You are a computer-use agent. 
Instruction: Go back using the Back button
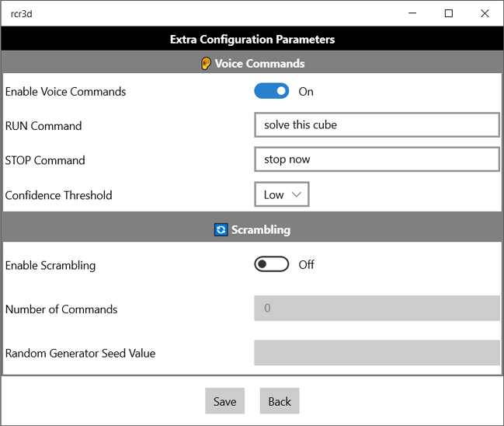coord(280,401)
